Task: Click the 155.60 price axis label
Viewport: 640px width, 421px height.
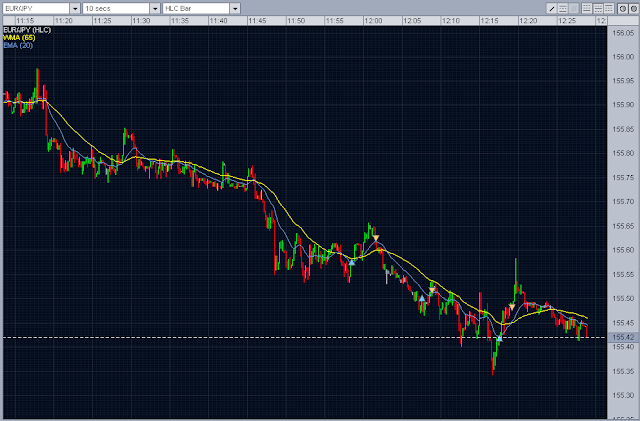Action: click(623, 250)
